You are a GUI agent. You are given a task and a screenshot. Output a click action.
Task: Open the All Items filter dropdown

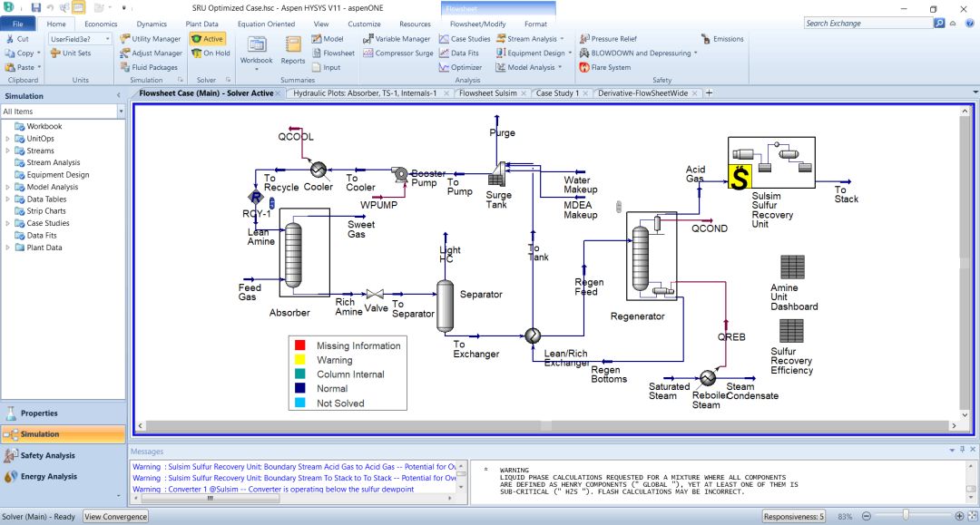(x=121, y=112)
